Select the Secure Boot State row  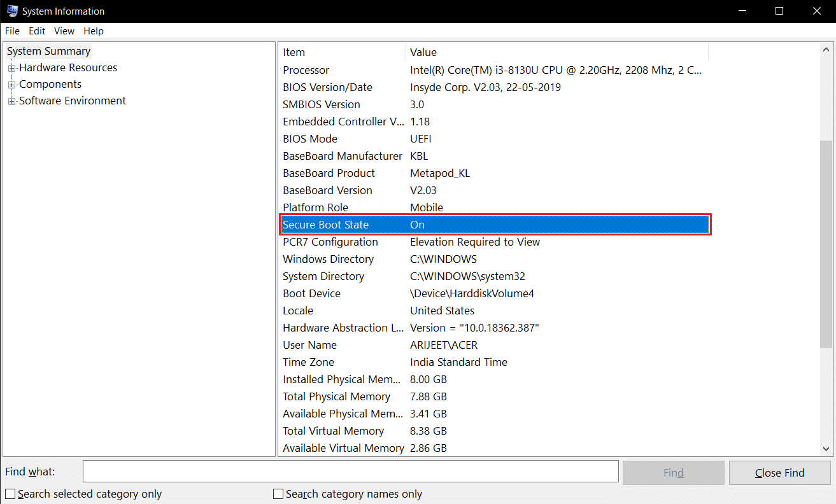494,225
